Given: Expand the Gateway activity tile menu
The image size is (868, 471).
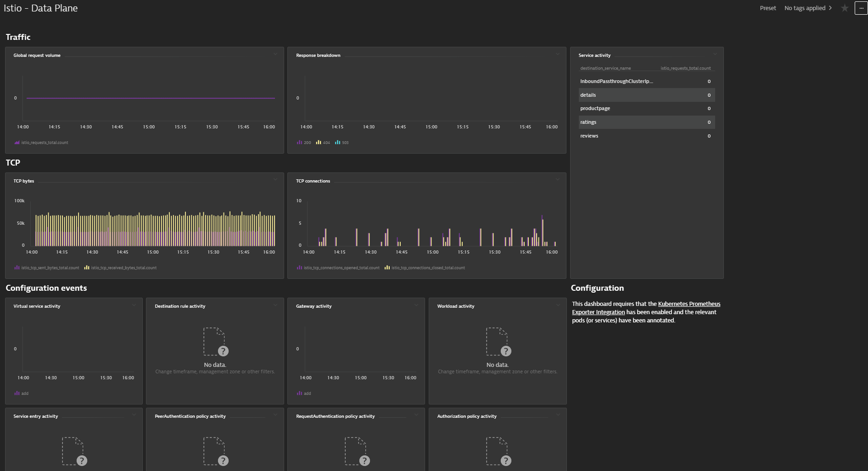Looking at the screenshot, I should (x=416, y=305).
